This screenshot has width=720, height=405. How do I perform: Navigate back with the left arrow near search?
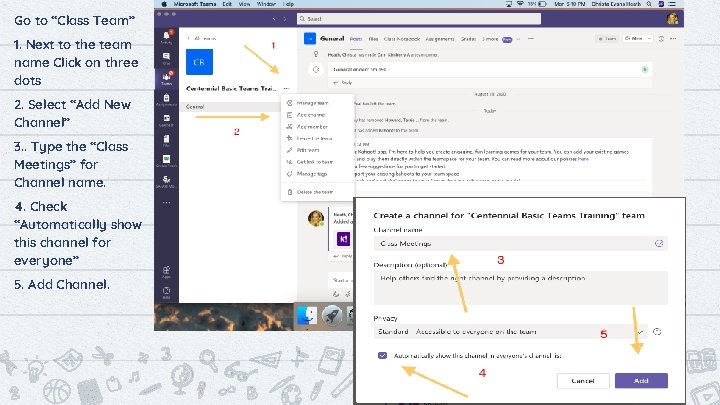(x=274, y=19)
